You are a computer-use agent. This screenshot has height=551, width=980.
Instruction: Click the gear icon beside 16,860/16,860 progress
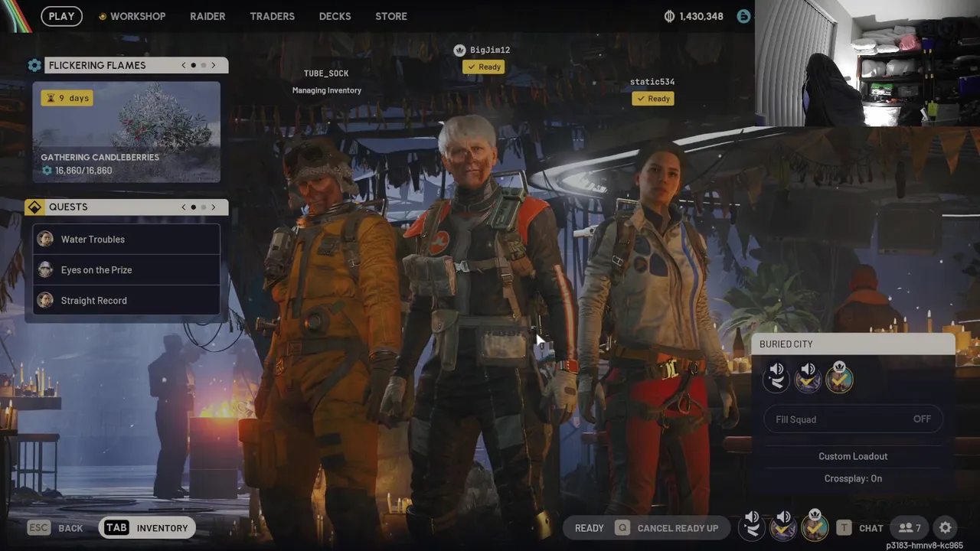[47, 171]
